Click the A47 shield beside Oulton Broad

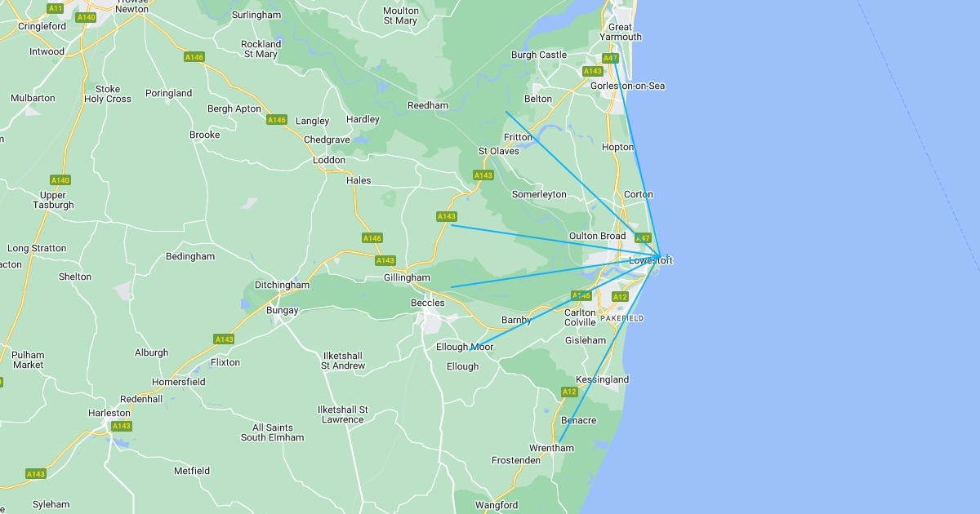point(642,238)
